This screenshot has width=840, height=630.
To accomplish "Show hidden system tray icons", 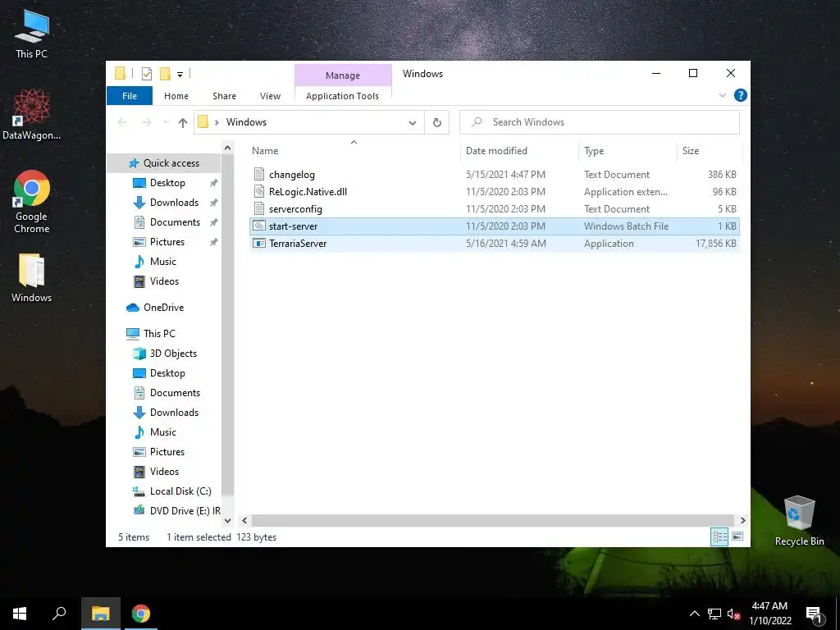I will [x=694, y=614].
